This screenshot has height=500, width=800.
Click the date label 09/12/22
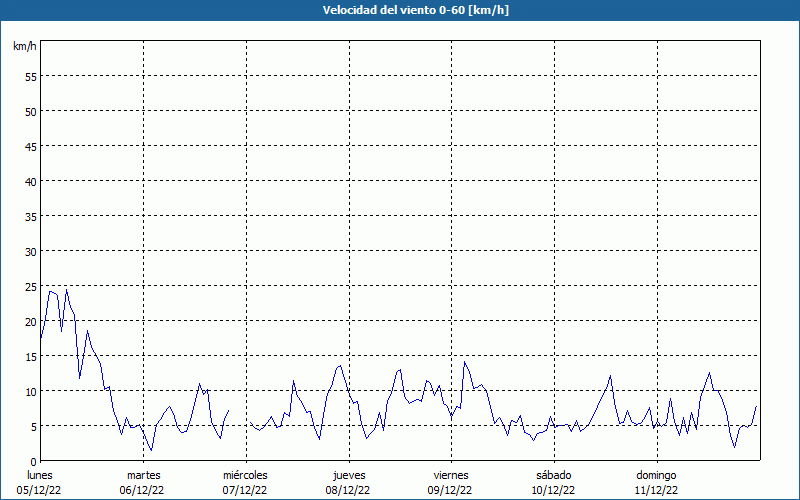point(450,490)
